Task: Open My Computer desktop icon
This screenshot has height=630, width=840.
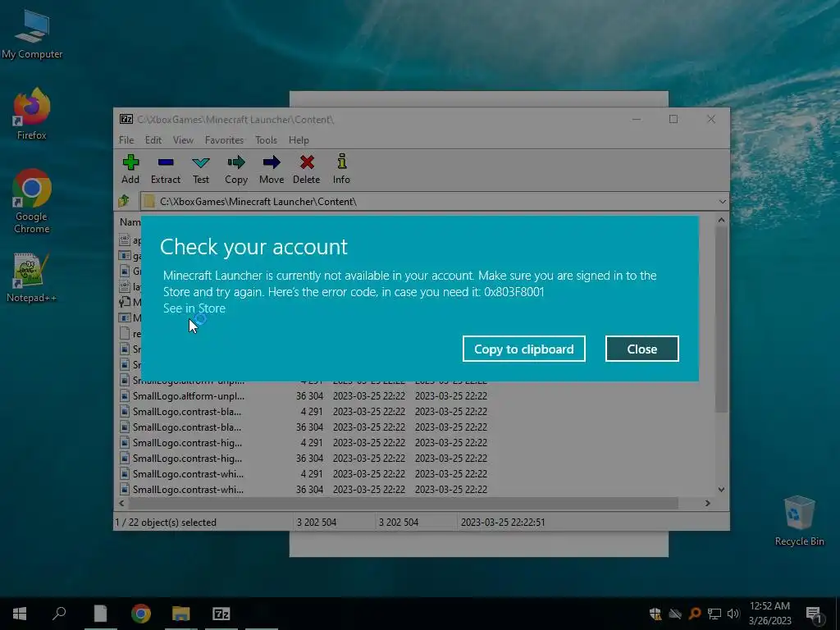Action: pos(32,34)
